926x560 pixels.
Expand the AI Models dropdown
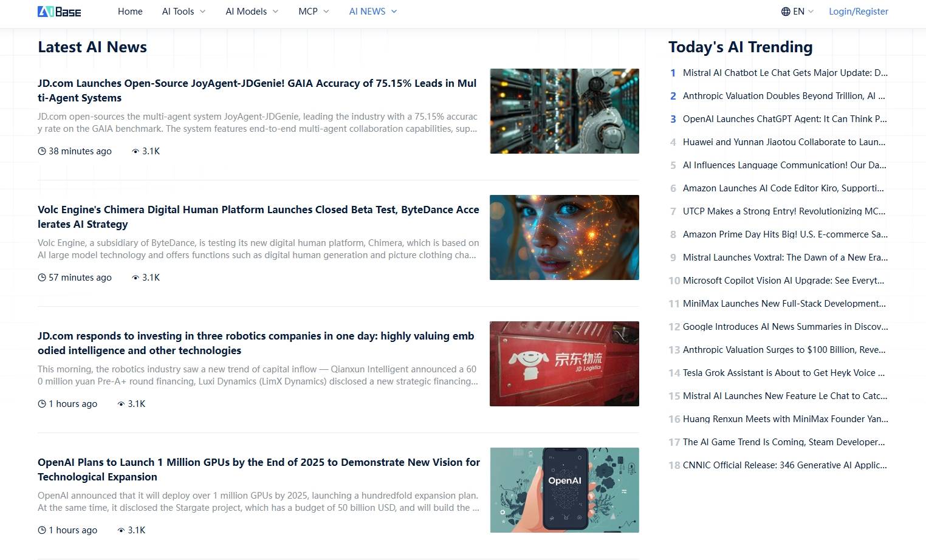[246, 11]
